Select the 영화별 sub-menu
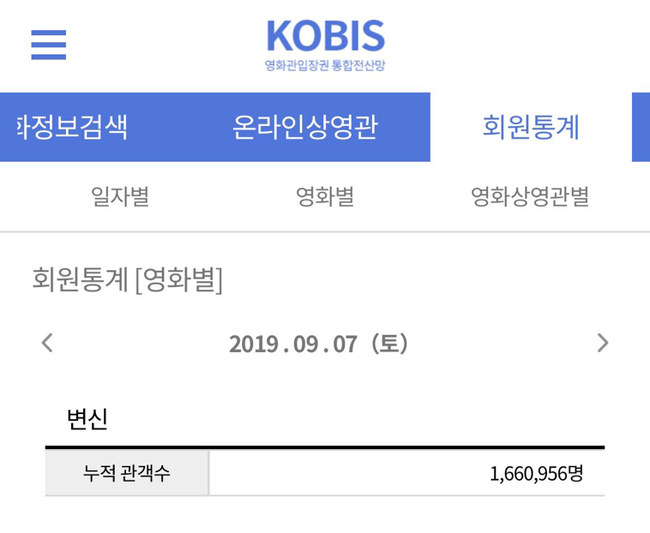The width and height of the screenshot is (650, 533). tap(325, 197)
